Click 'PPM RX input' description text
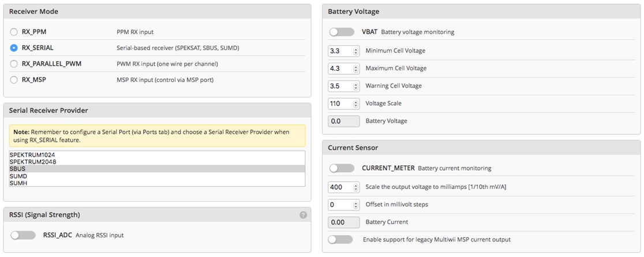The height and width of the screenshot is (257, 644). (135, 32)
